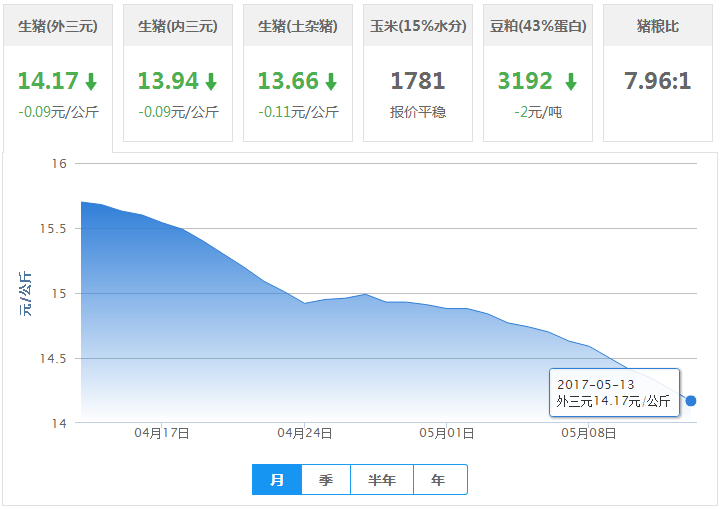Select the 月 time range button
Image resolution: width=722 pixels, height=510 pixels.
click(x=277, y=480)
